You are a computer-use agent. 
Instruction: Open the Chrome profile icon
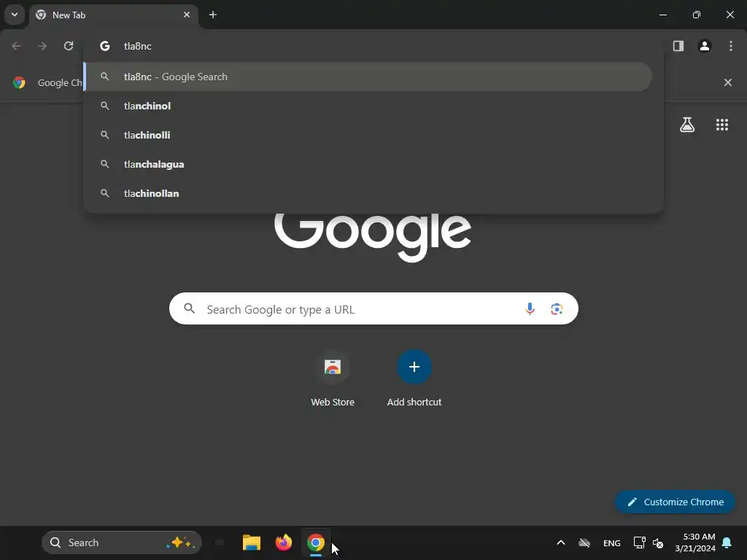[x=705, y=46]
